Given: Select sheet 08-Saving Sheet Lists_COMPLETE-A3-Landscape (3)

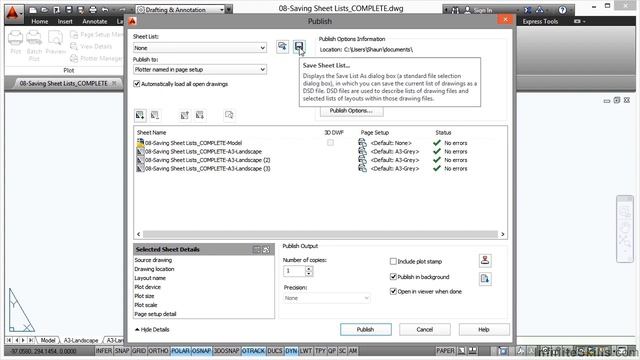Looking at the screenshot, I should pyautogui.click(x=207, y=169).
